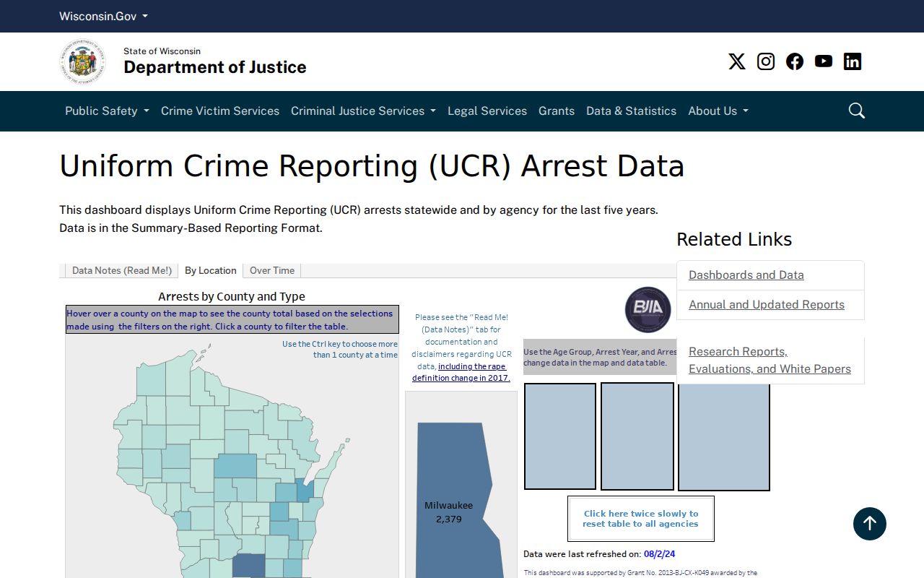924x578 pixels.
Task: Click the Uniform Crime Reporting page heading
Action: point(372,166)
